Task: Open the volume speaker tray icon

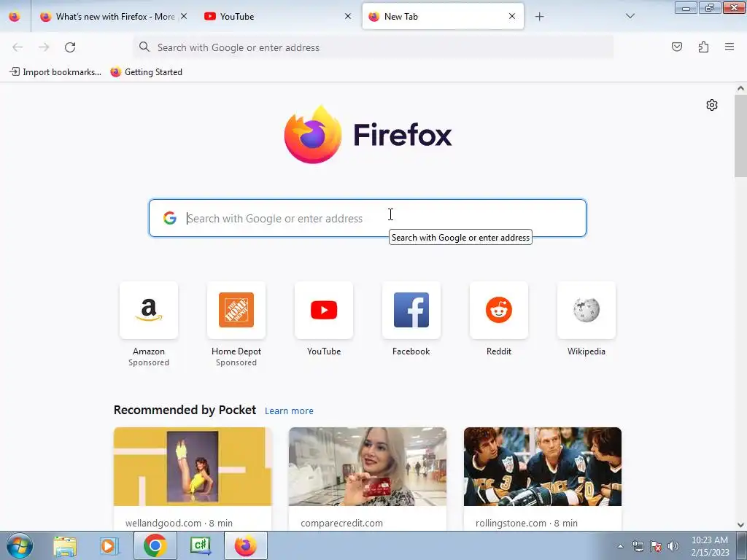Action: (673, 546)
